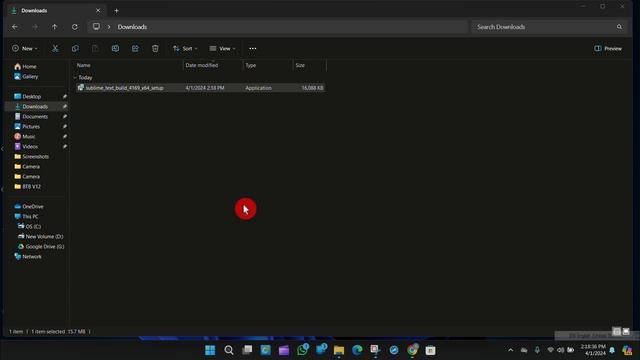The image size is (640, 360).
Task: Click the search magnifier in search box
Action: pyautogui.click(x=619, y=27)
